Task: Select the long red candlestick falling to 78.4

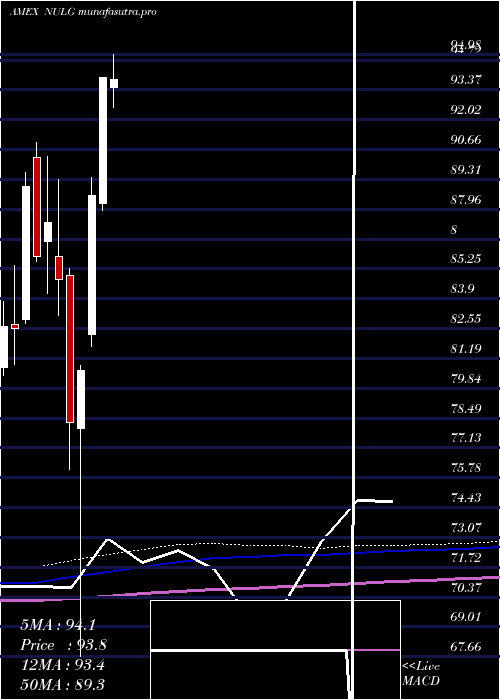Action: tap(70, 349)
